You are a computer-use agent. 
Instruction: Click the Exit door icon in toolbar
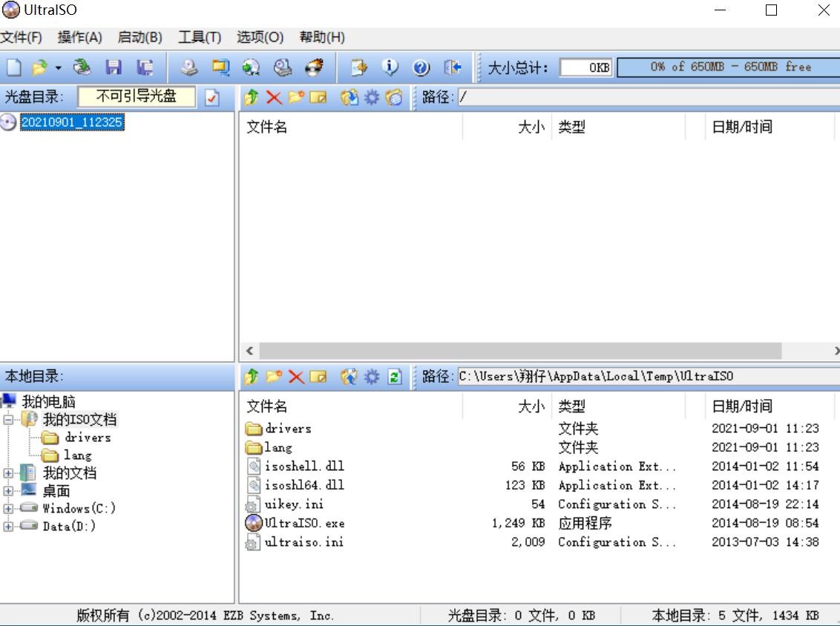pyautogui.click(x=453, y=67)
